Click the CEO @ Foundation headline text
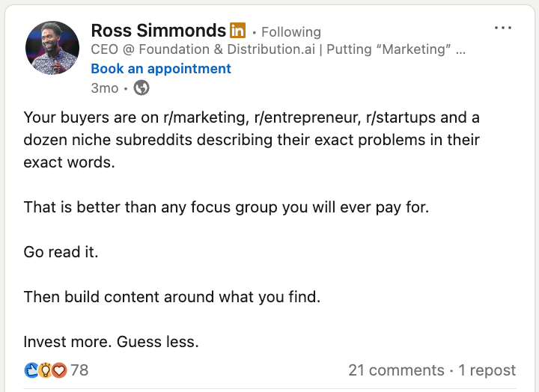The width and height of the screenshot is (539, 392). pyautogui.click(x=278, y=49)
